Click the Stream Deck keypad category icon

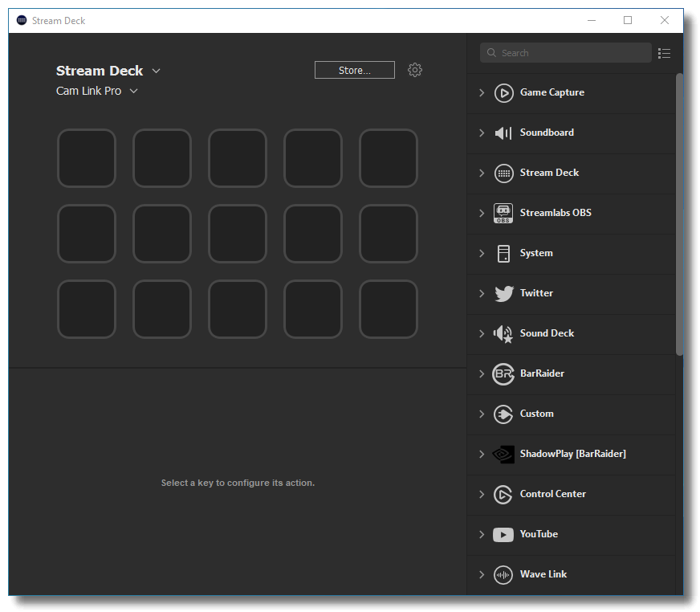503,173
